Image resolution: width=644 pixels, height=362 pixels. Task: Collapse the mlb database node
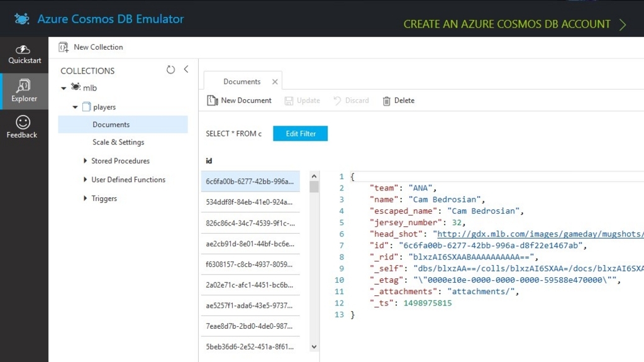[x=64, y=88]
